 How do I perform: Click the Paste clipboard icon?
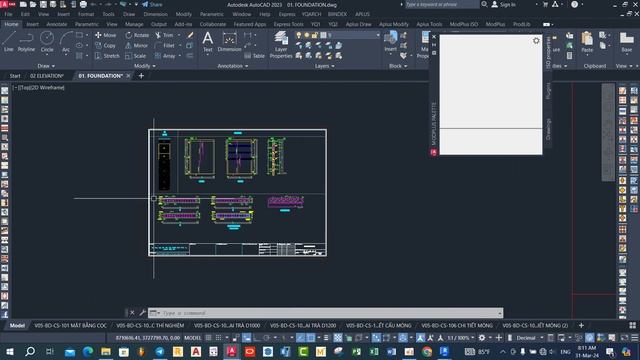click(587, 42)
